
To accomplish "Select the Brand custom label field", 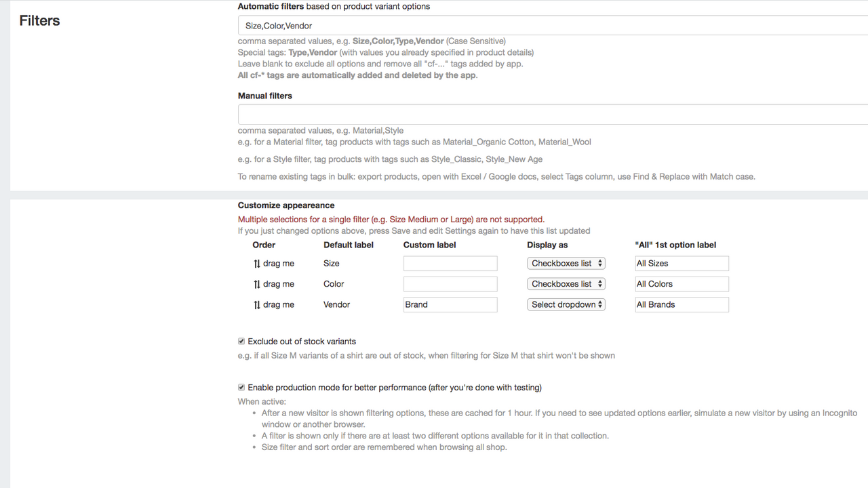I will coord(450,304).
